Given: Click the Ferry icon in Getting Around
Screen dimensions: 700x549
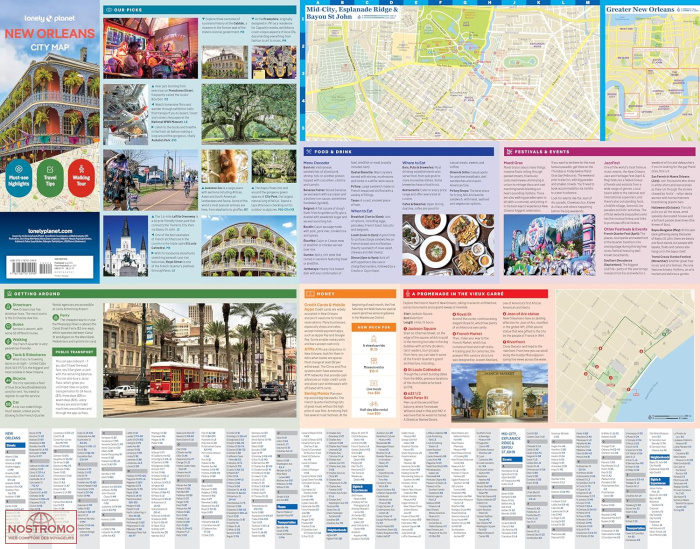Looking at the screenshot, I should [x=55, y=316].
